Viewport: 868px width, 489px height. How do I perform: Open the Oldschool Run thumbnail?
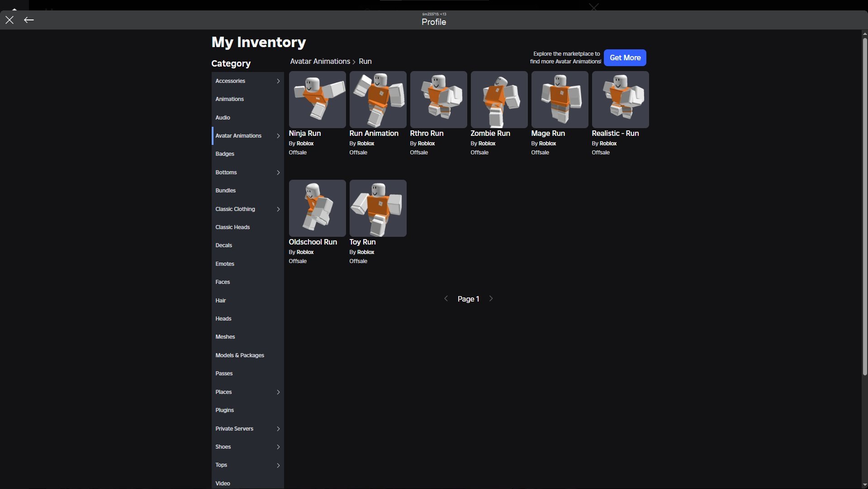point(317,208)
